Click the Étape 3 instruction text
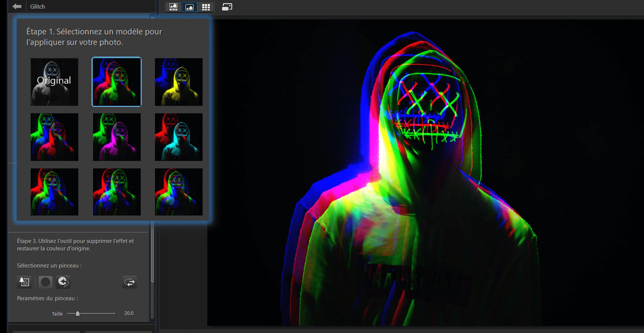644x333 pixels. click(x=76, y=245)
